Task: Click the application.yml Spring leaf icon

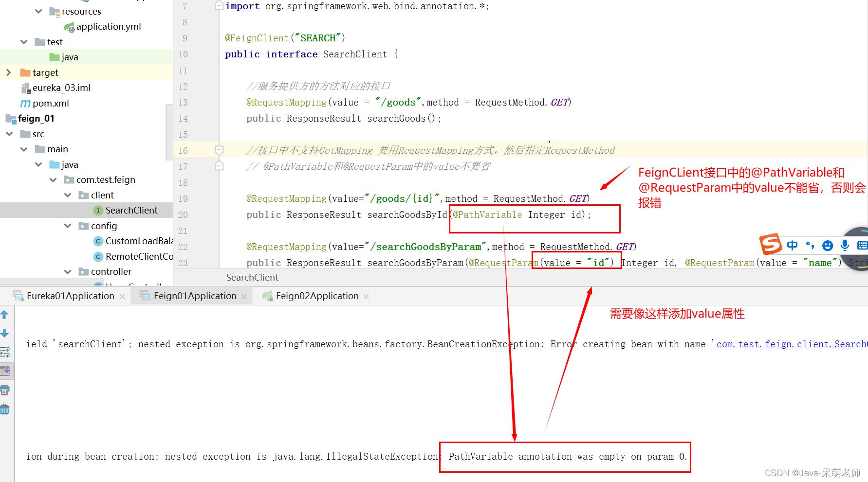Action: 69,27
